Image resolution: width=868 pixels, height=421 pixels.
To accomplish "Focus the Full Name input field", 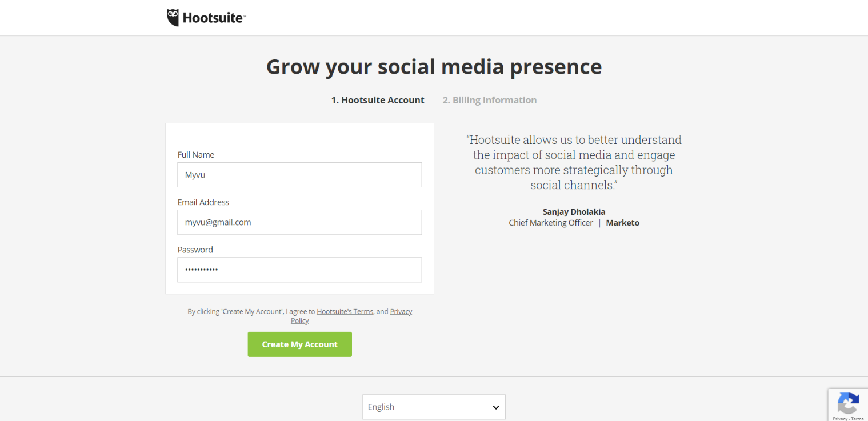I will click(299, 175).
